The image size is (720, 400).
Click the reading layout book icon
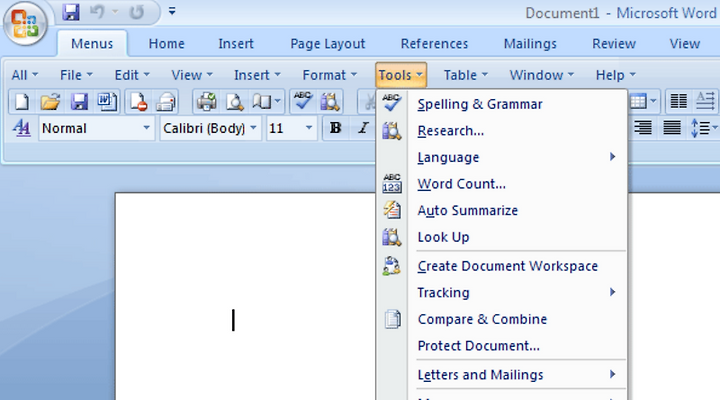pyautogui.click(x=262, y=101)
